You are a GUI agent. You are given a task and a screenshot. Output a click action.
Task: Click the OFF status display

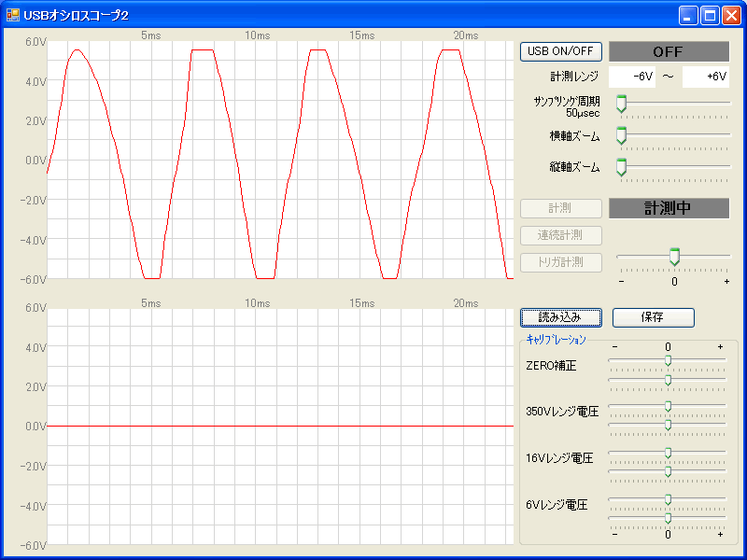(x=669, y=51)
